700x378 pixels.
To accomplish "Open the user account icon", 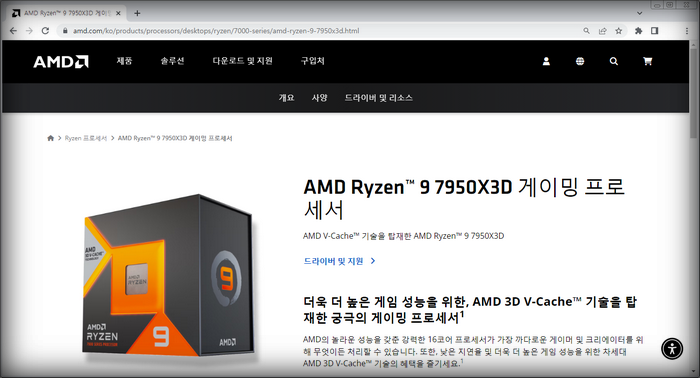I will click(x=546, y=61).
